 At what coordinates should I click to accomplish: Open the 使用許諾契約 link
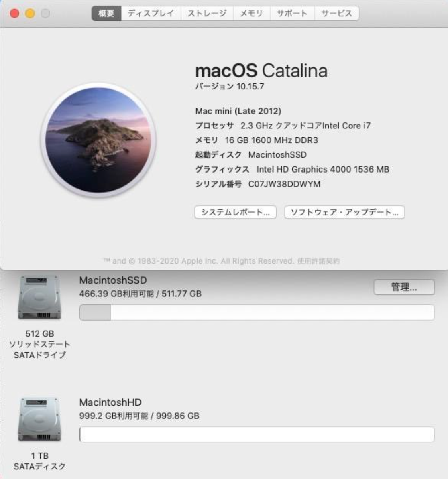click(x=318, y=261)
